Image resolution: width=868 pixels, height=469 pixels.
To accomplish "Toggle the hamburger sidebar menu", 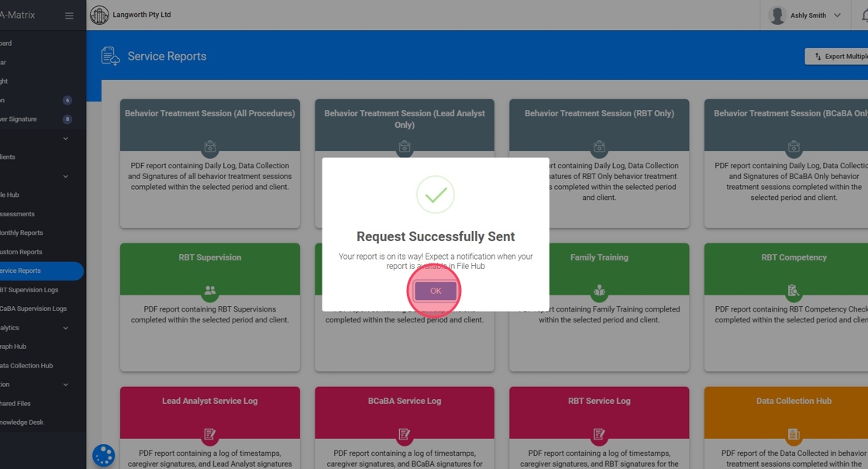I will [x=69, y=16].
